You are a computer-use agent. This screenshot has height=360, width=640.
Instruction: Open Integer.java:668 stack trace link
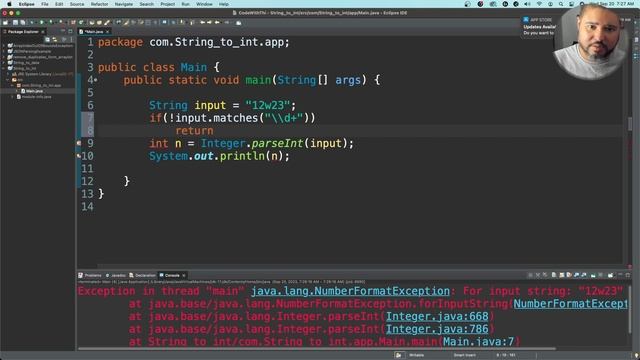(437, 316)
